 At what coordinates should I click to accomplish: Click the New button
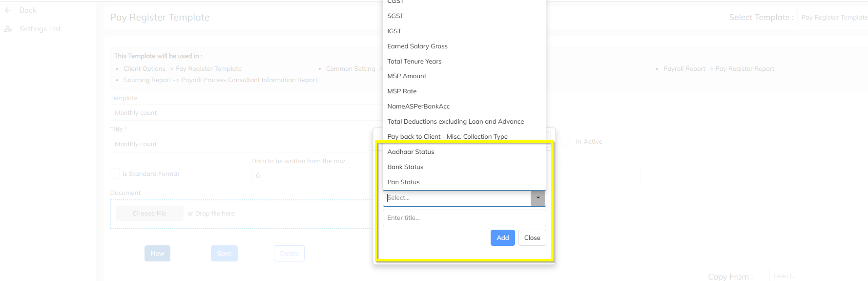click(157, 254)
